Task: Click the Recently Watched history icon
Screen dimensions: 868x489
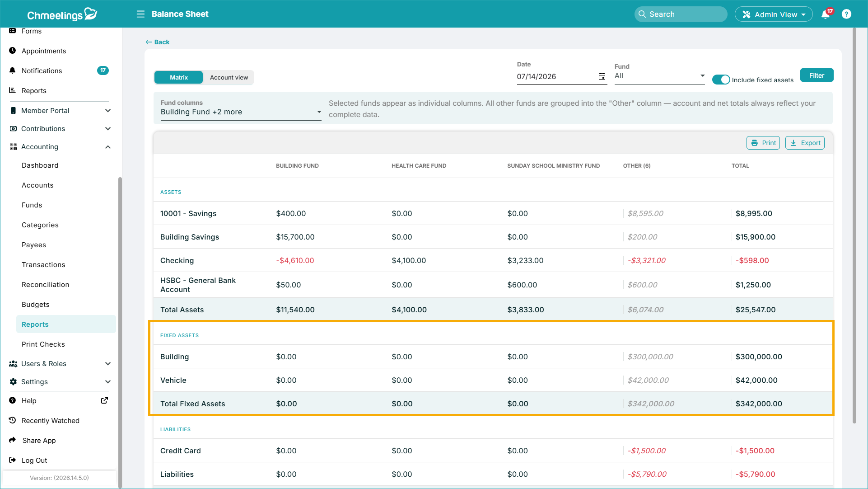Action: pos(13,420)
